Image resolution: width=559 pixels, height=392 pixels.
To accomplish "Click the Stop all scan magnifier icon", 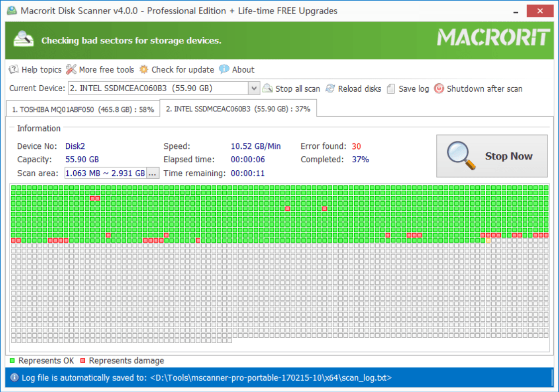I will point(268,88).
